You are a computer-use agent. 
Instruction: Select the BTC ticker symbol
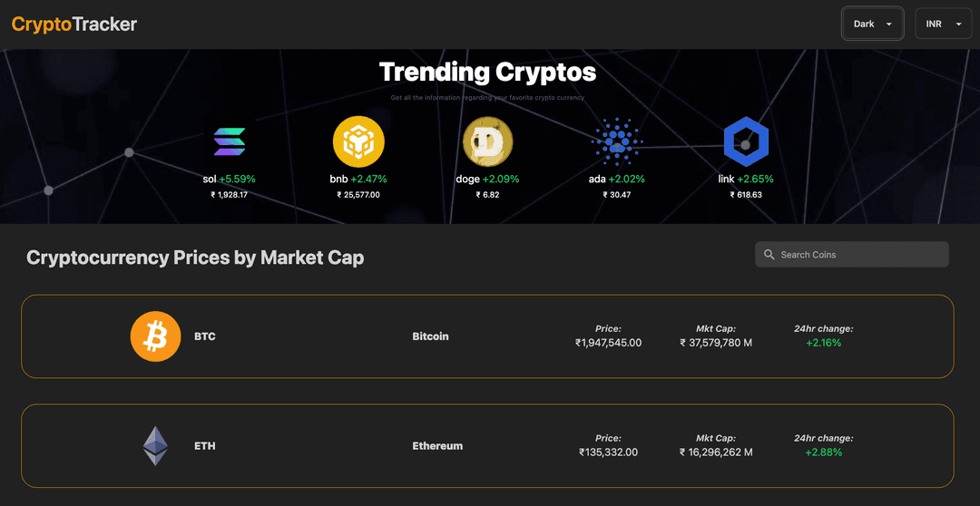(x=205, y=336)
